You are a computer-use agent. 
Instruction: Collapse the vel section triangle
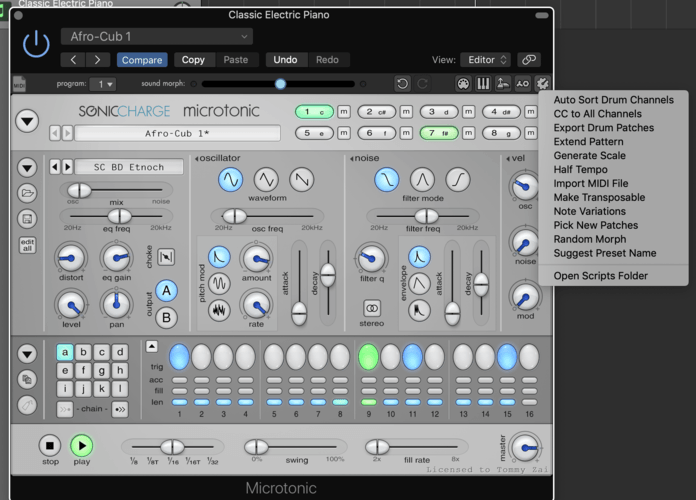click(x=508, y=159)
